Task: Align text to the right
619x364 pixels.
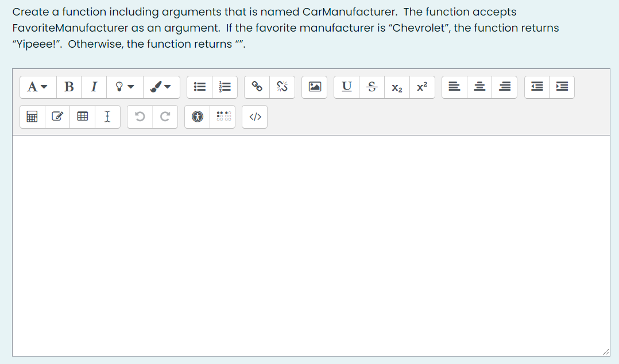Action: click(505, 87)
